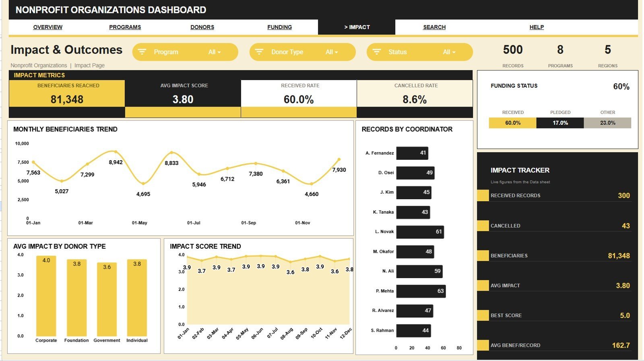The height and width of the screenshot is (361, 644).
Task: Click the Cancelled value 43
Action: pos(626,226)
